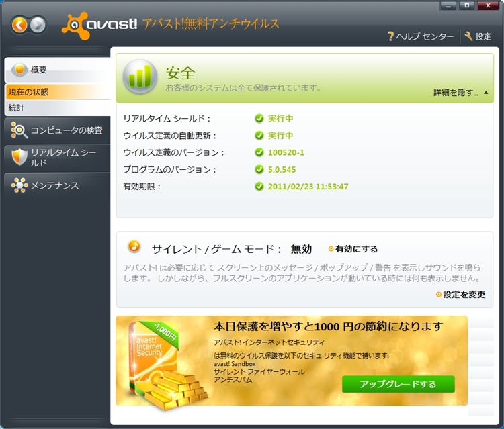
Task: Click the 安全 status heading
Action: pos(181,73)
